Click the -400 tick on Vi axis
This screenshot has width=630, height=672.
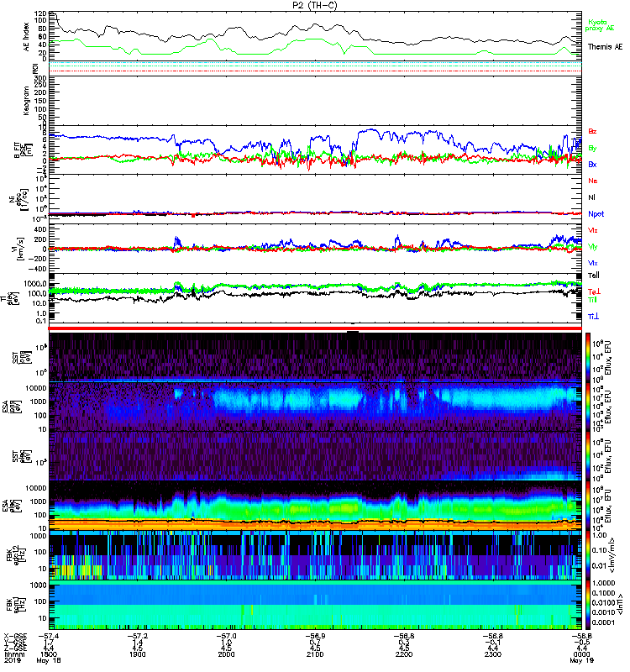36,269
